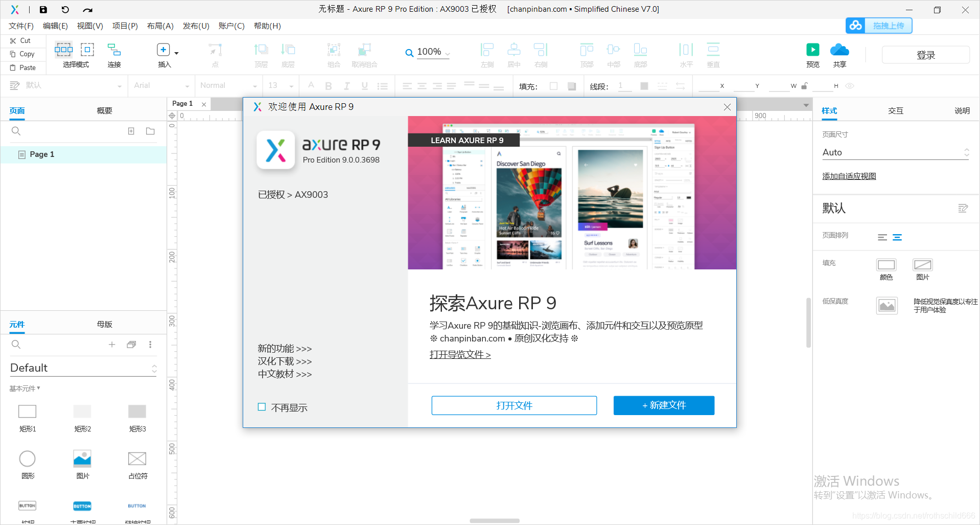Select the 图片 image widget
This screenshot has width=980, height=525.
tap(82, 459)
